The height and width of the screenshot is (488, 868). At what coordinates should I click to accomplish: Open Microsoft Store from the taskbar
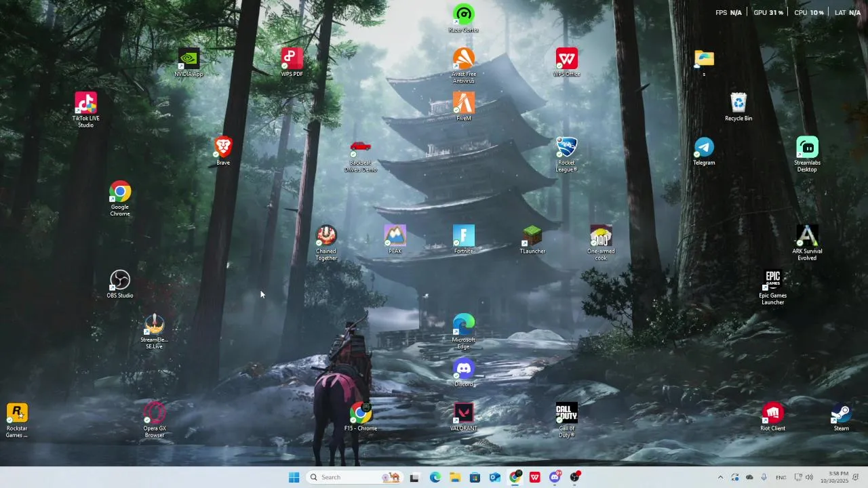pyautogui.click(x=475, y=477)
